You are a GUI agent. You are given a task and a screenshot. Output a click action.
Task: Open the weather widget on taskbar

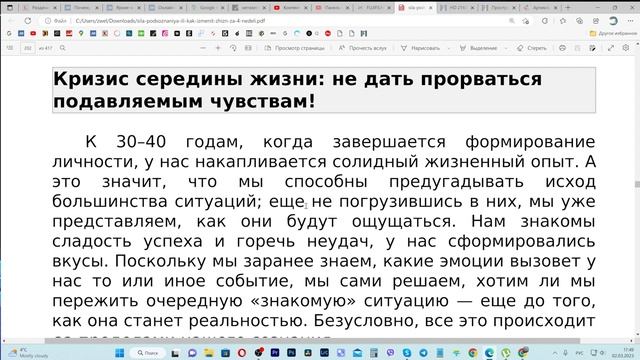pos(29,353)
